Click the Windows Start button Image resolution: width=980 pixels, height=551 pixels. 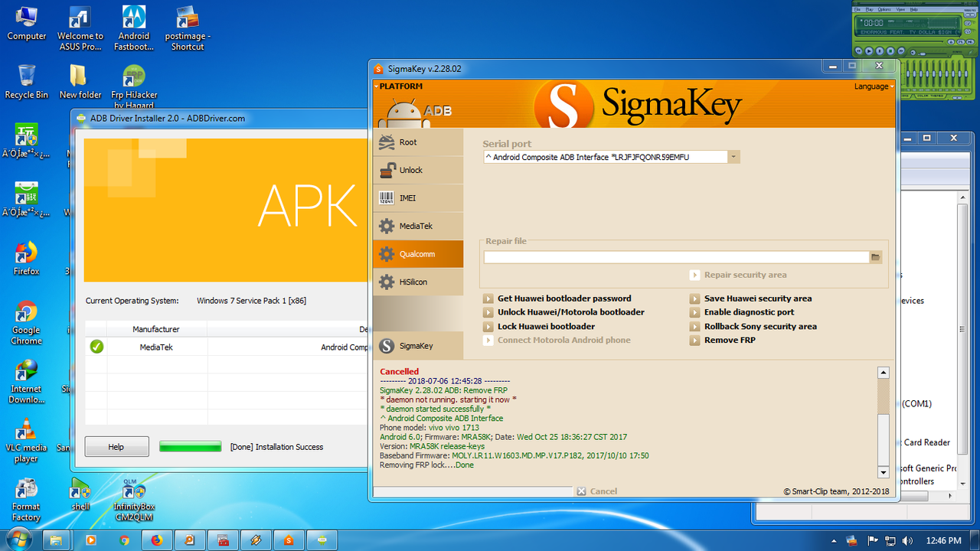18,540
